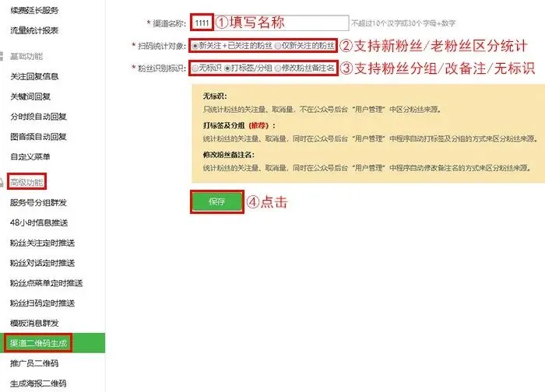
Task: Open 48小时信息推送 menu entry
Action: [39, 222]
